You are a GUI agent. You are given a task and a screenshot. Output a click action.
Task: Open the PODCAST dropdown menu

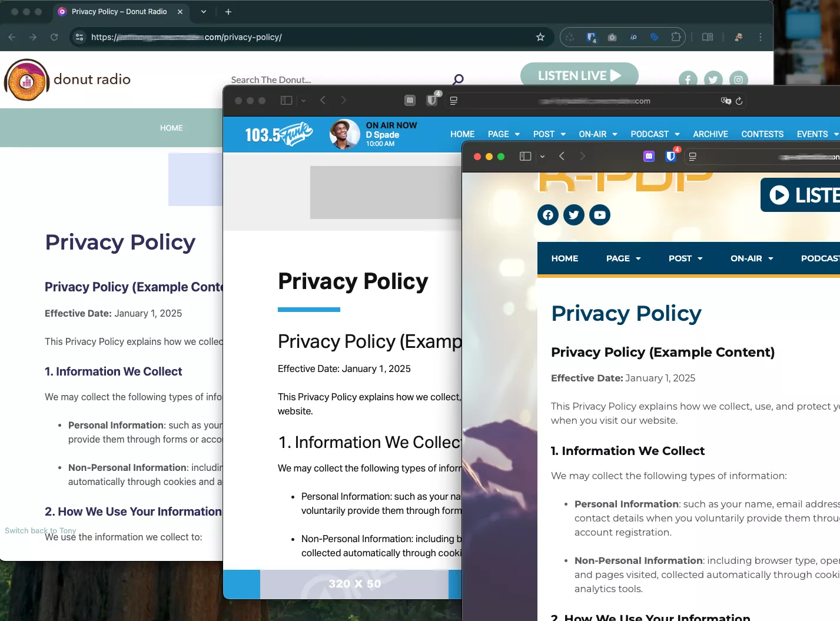click(654, 134)
